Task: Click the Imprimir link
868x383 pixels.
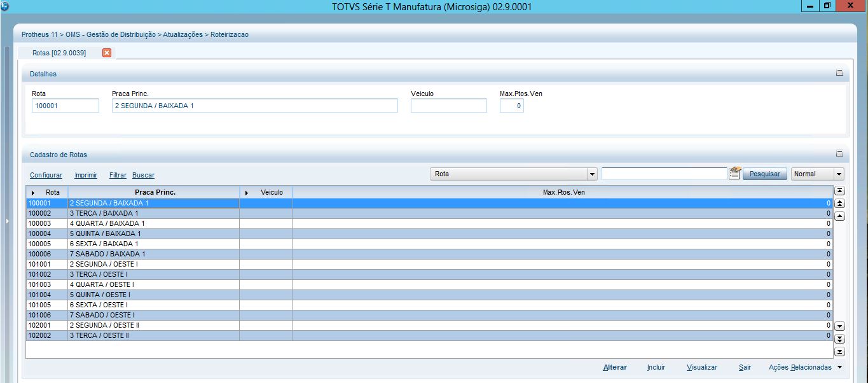Action: [86, 175]
